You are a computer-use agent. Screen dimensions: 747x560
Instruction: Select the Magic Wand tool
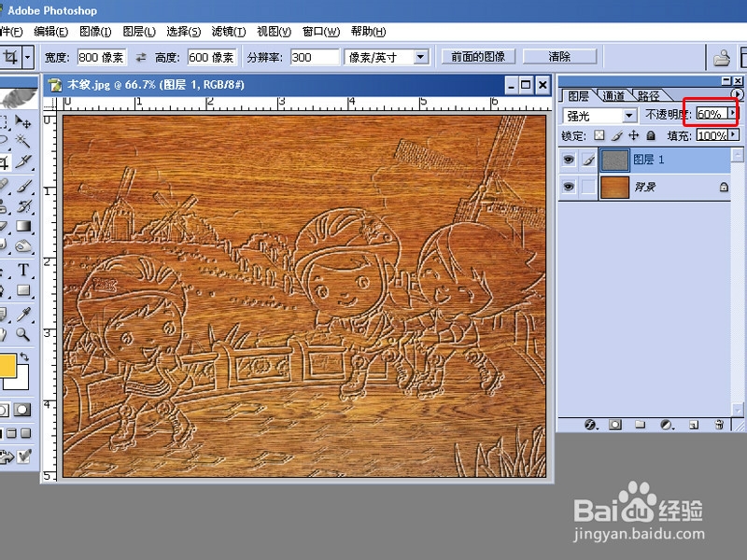pyautogui.click(x=22, y=141)
